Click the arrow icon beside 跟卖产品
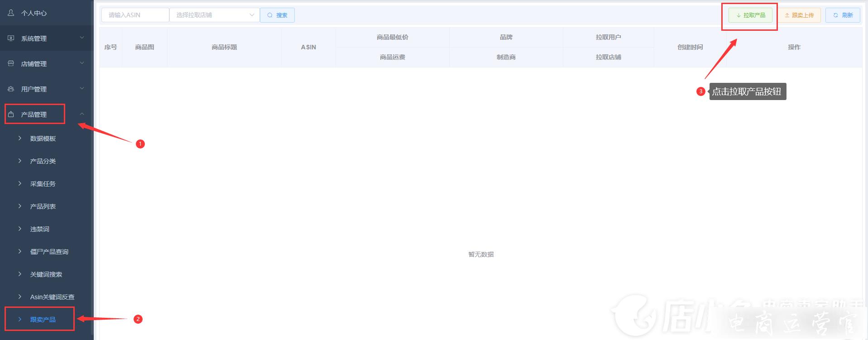 [x=20, y=319]
